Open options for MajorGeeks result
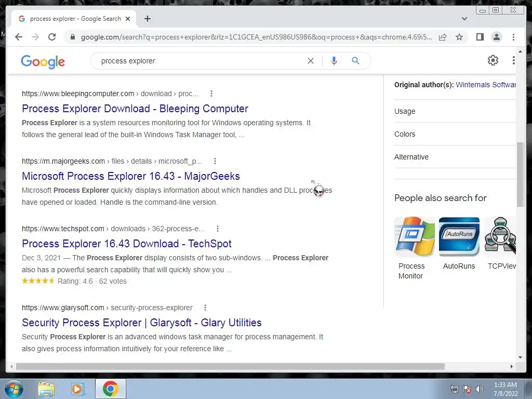The width and height of the screenshot is (532, 399). pos(215,161)
